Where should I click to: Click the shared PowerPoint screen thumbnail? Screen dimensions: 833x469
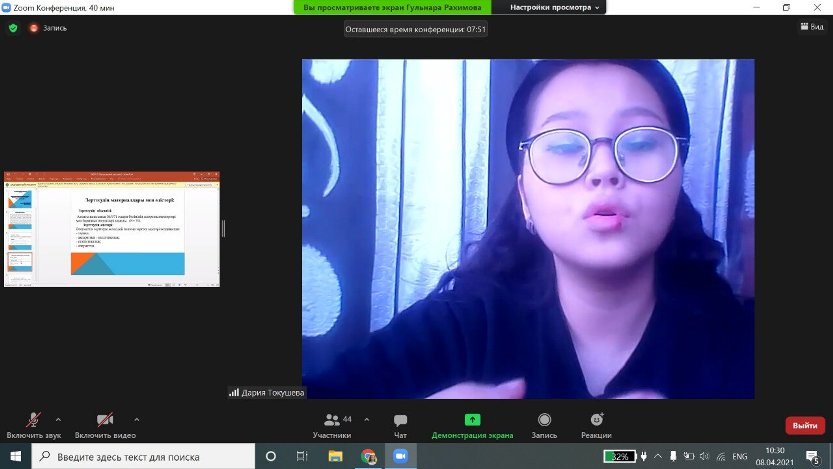112,230
